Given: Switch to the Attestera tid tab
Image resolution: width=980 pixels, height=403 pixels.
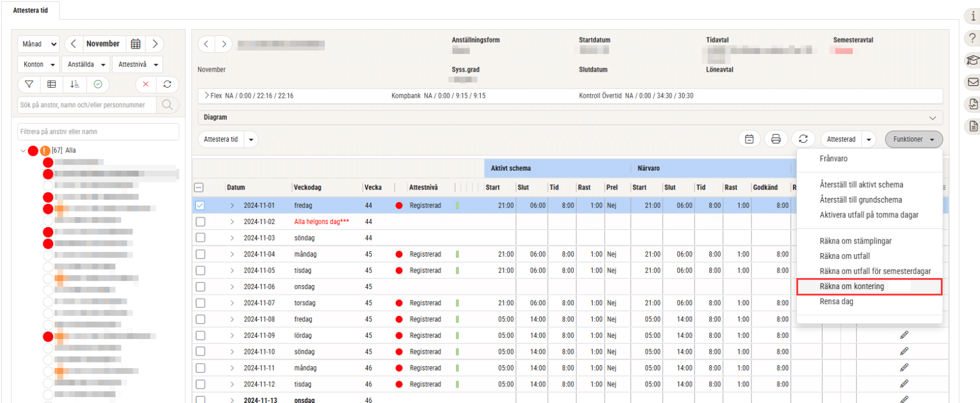Looking at the screenshot, I should coord(31,10).
